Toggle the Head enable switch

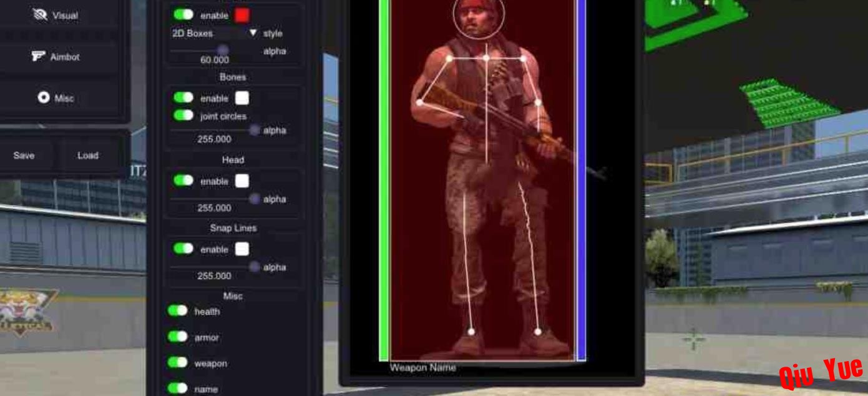pos(183,181)
